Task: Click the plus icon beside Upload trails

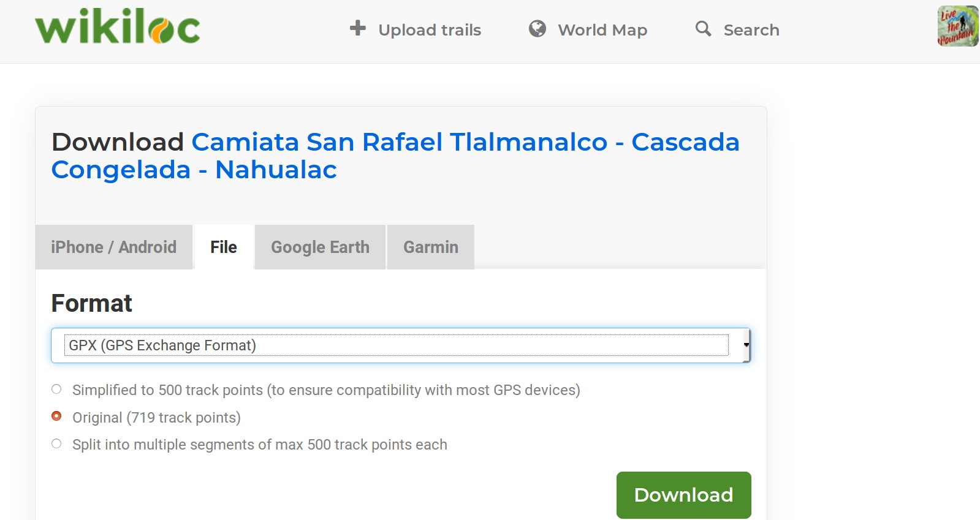Action: click(357, 28)
